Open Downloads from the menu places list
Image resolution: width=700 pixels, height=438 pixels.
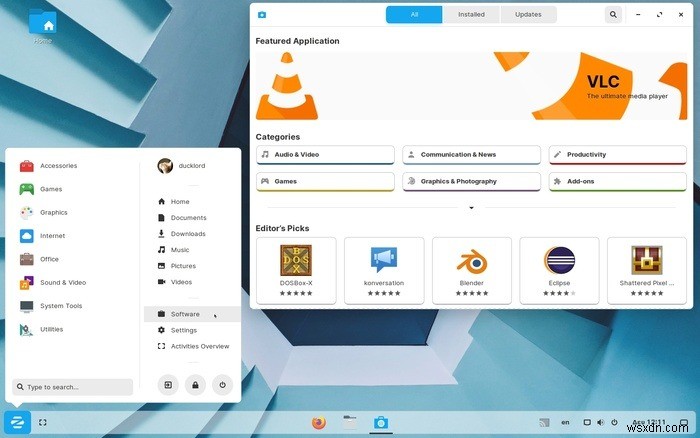(x=182, y=234)
